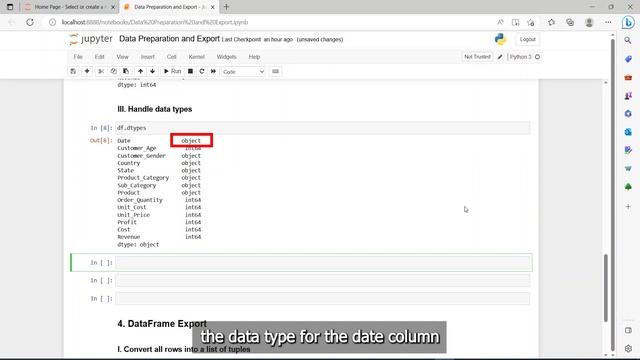Open the File menu

coord(78,57)
